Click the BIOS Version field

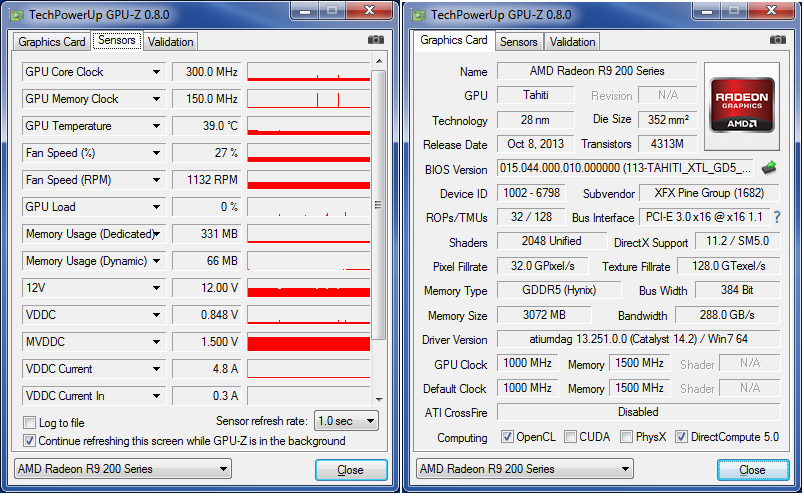click(626, 168)
